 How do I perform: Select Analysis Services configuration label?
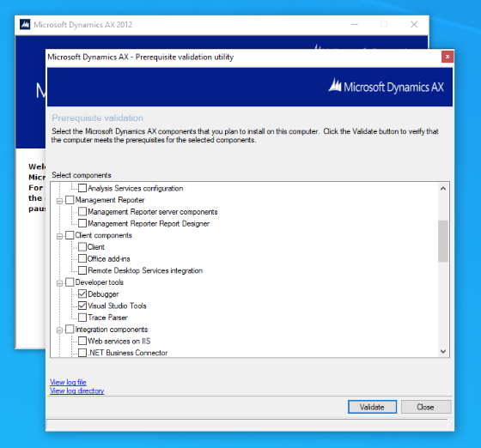point(136,188)
